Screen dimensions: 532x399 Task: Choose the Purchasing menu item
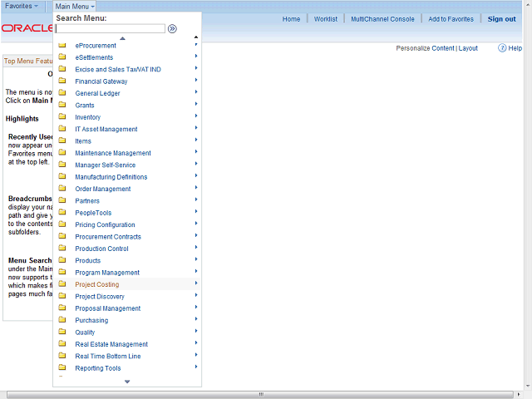point(91,320)
